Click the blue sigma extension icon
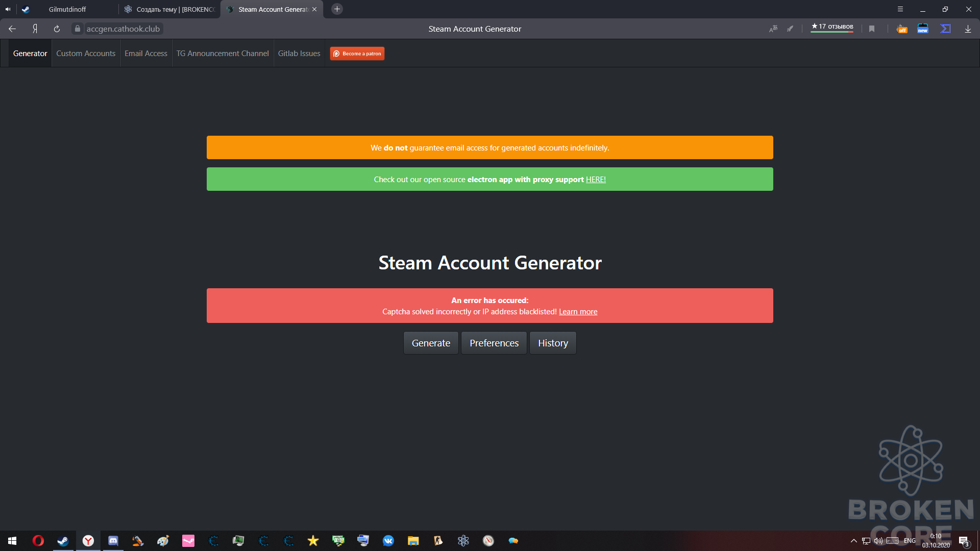980x551 pixels. click(x=945, y=29)
